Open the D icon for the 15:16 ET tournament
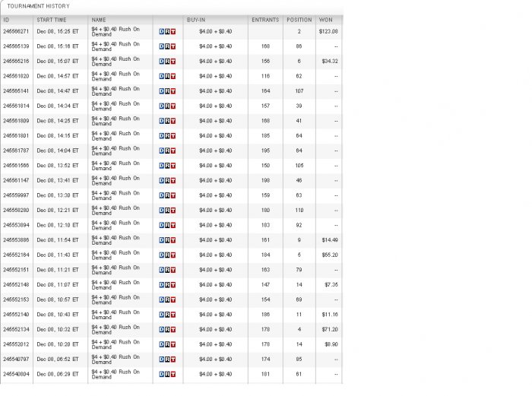The height and width of the screenshot is (396, 532). coord(161,46)
